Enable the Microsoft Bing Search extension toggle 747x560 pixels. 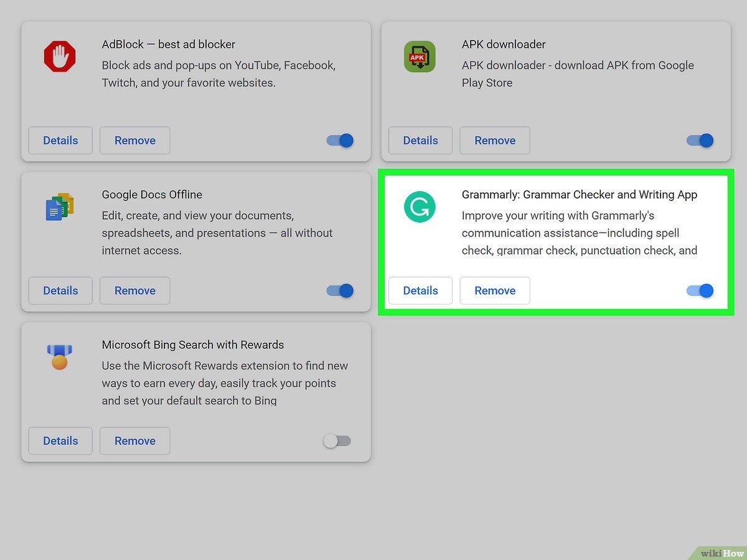[x=337, y=441]
